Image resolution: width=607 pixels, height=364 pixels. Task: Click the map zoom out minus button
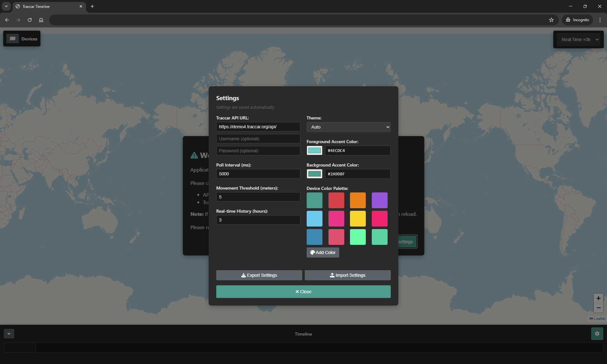598,308
